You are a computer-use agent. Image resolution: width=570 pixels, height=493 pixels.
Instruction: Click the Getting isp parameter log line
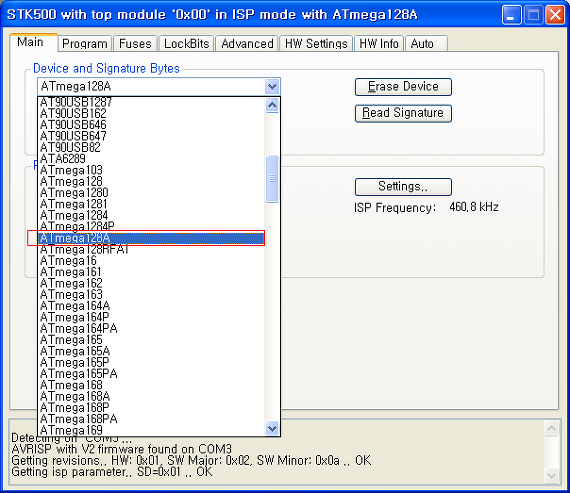pos(112,472)
